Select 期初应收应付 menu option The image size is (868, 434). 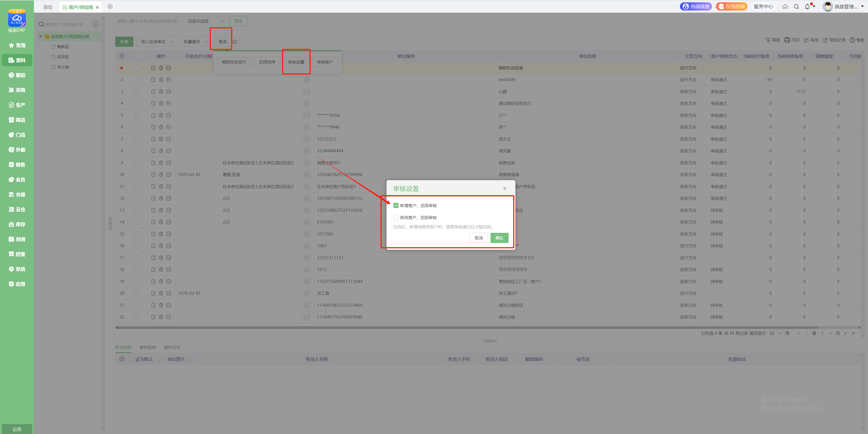click(234, 62)
